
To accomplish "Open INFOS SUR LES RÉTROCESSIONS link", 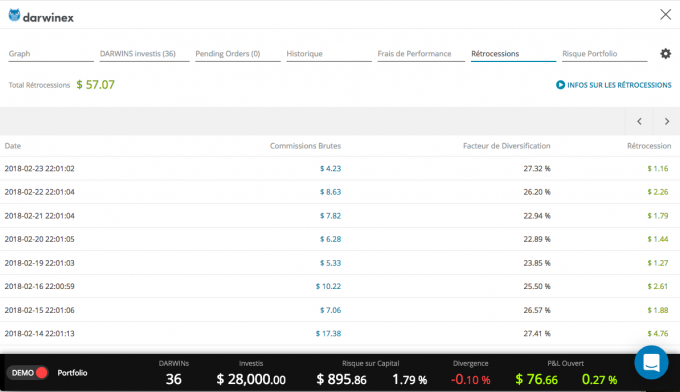I will [619, 85].
